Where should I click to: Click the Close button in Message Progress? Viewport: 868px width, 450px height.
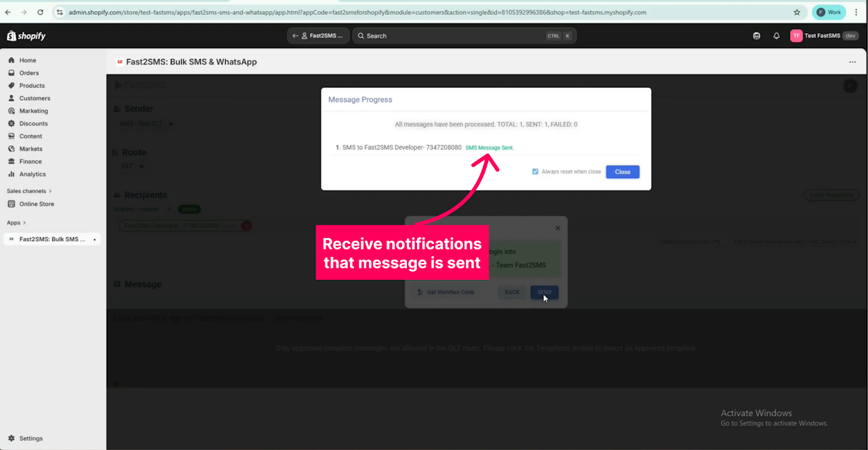[x=622, y=172]
